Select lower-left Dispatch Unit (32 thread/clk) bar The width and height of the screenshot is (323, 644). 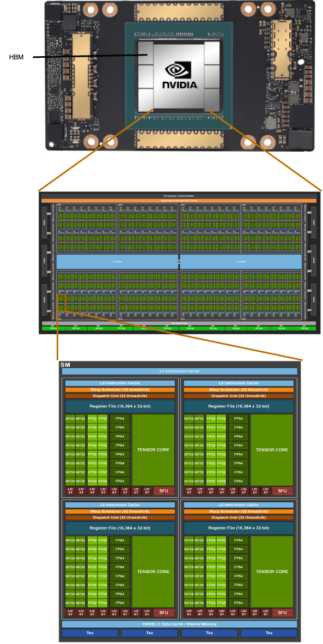[120, 517]
